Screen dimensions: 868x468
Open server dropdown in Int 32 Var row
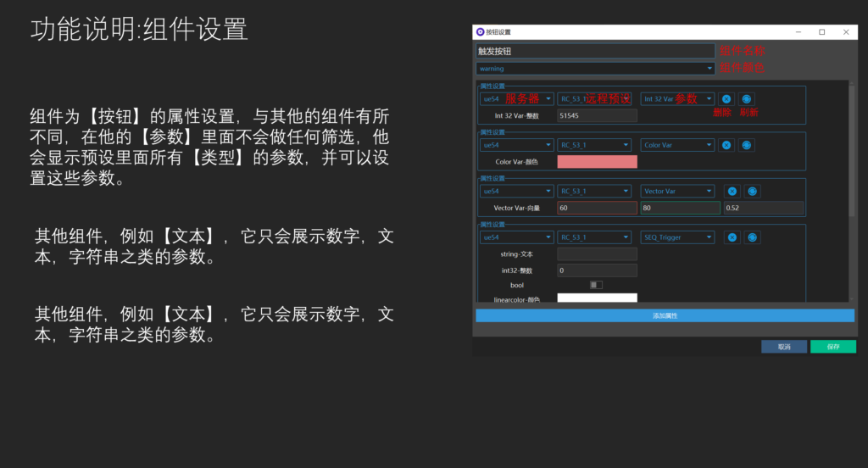[516, 99]
